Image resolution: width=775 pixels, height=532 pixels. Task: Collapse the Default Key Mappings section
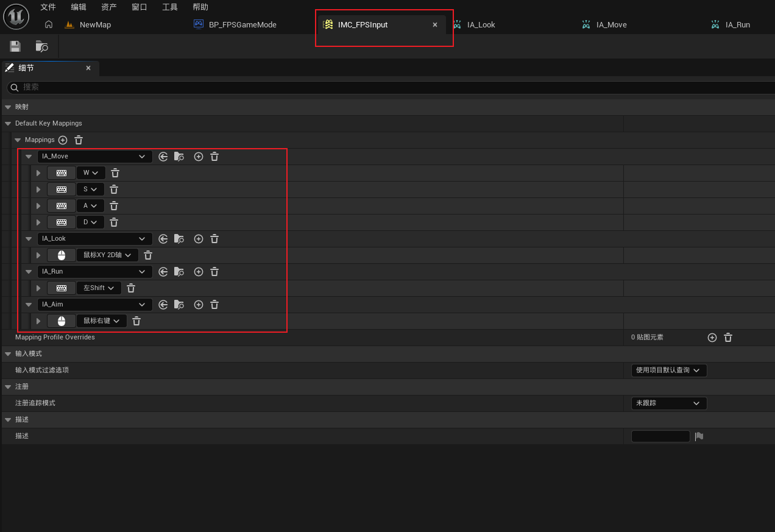pos(8,124)
